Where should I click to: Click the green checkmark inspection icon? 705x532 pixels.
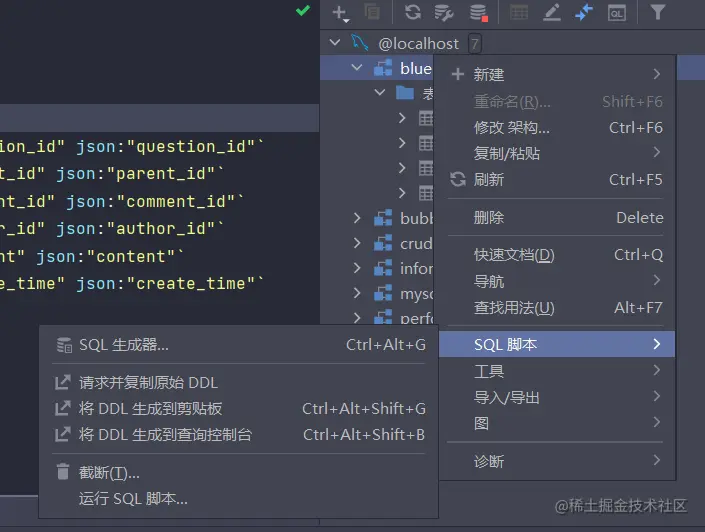(x=303, y=10)
